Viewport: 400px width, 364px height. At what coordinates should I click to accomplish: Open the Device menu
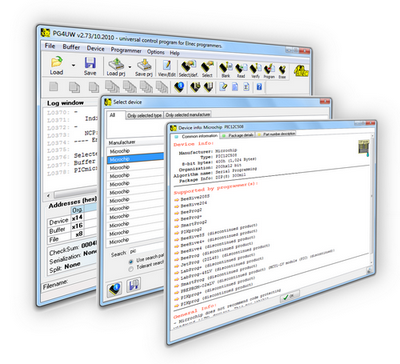(96, 49)
